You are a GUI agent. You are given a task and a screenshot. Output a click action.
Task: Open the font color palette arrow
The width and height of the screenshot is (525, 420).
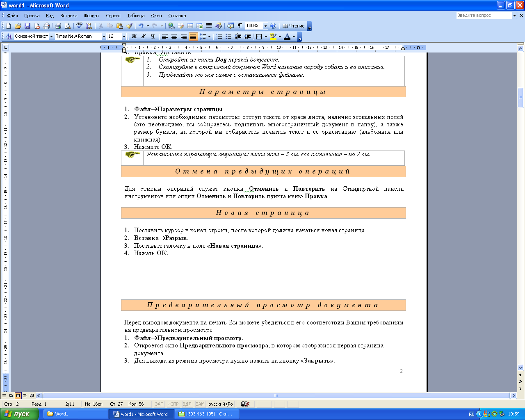(294, 37)
